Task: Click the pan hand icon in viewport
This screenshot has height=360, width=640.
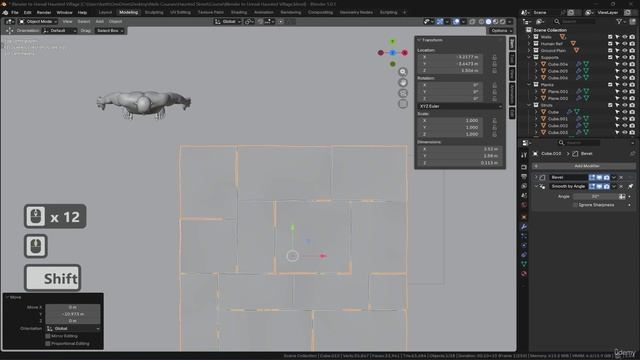Action: coord(403,82)
